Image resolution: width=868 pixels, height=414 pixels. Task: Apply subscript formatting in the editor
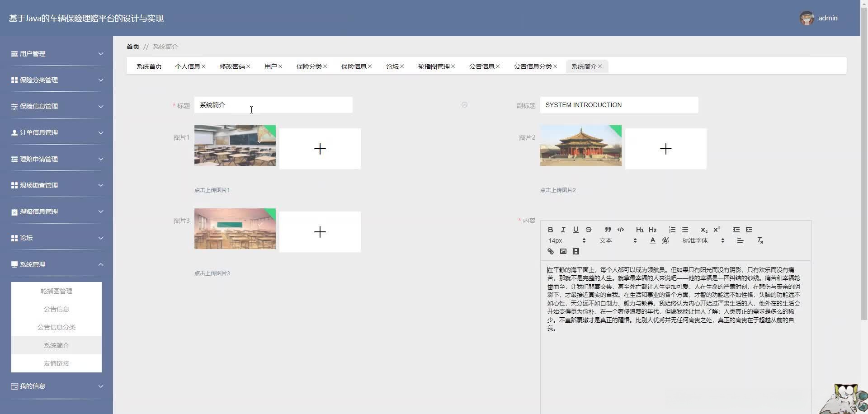pos(703,230)
